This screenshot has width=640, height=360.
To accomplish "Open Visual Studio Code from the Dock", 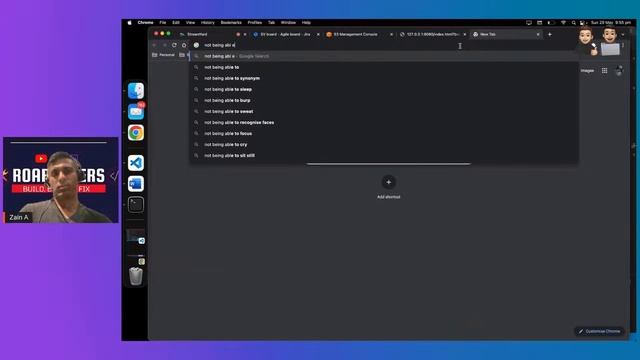I will click(136, 163).
